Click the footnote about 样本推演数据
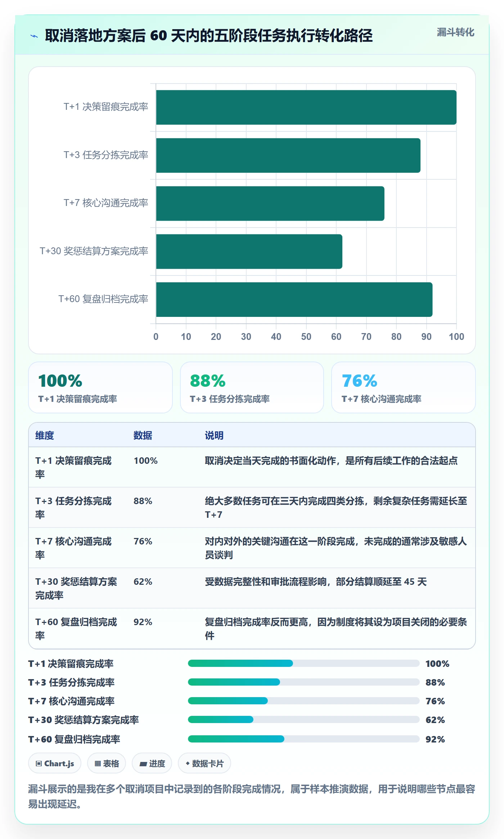 252,796
